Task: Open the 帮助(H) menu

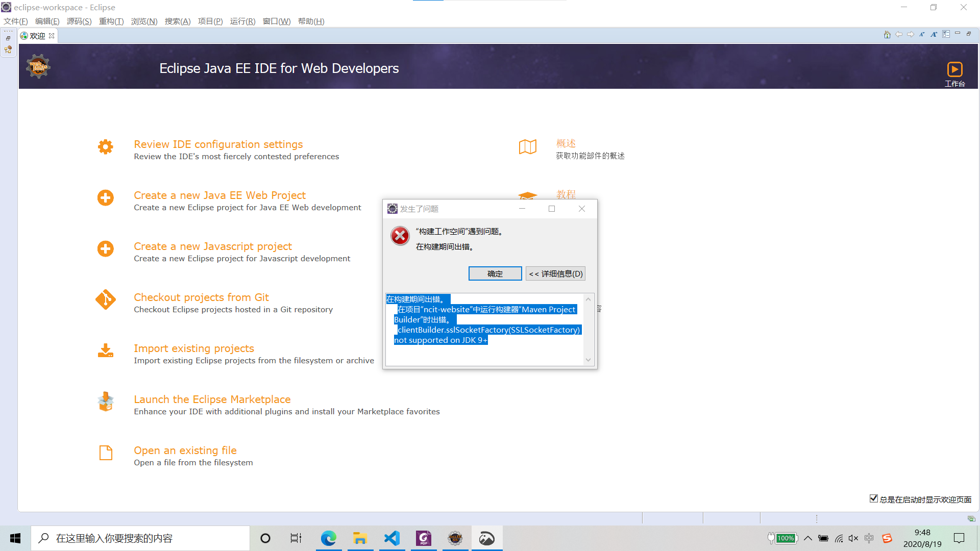Action: 311,21
